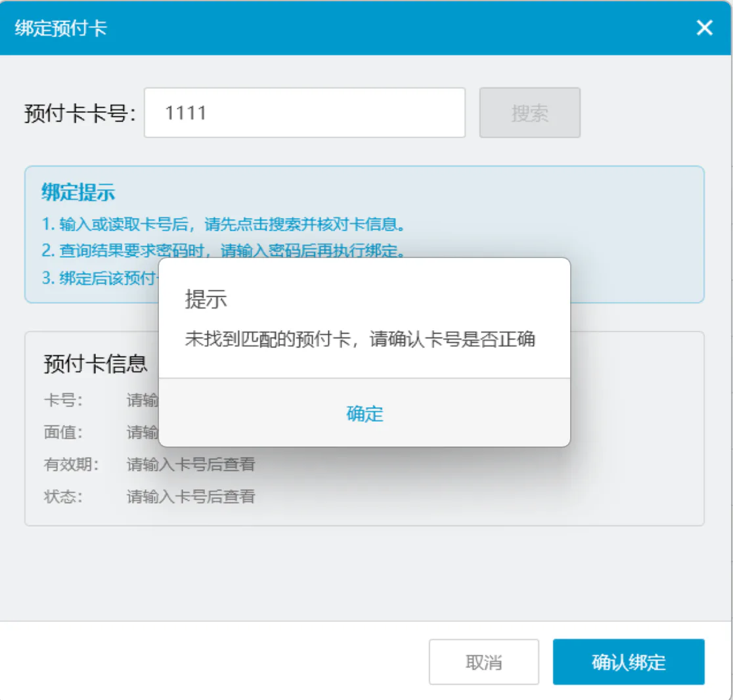Click the 卡号: label in card info
Viewport: 733px width, 700px height.
tap(63, 401)
